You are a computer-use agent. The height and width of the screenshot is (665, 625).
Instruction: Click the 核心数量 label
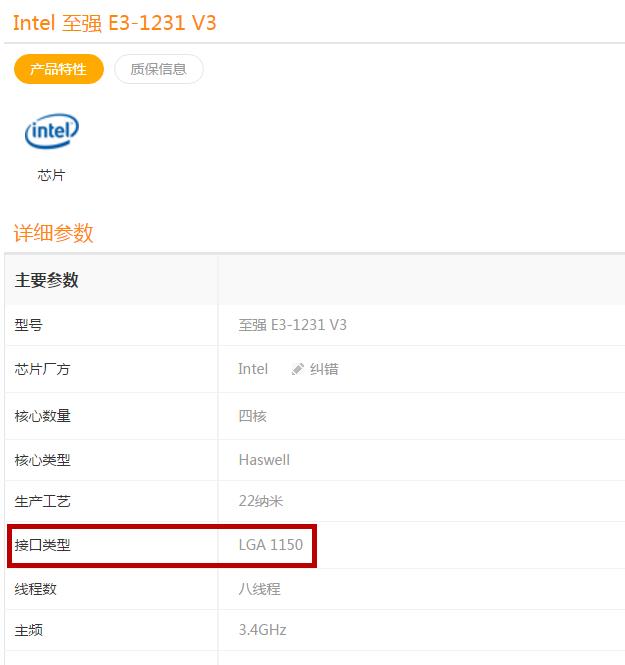(x=42, y=416)
